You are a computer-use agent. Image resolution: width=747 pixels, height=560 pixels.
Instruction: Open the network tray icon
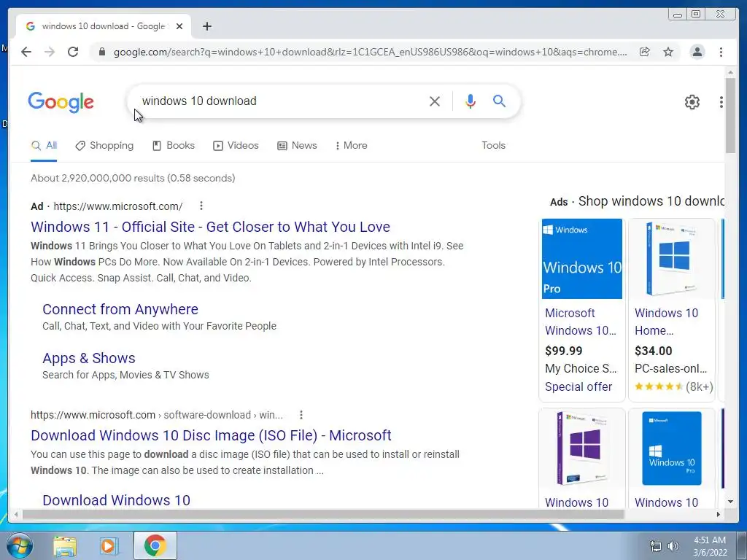(x=656, y=546)
